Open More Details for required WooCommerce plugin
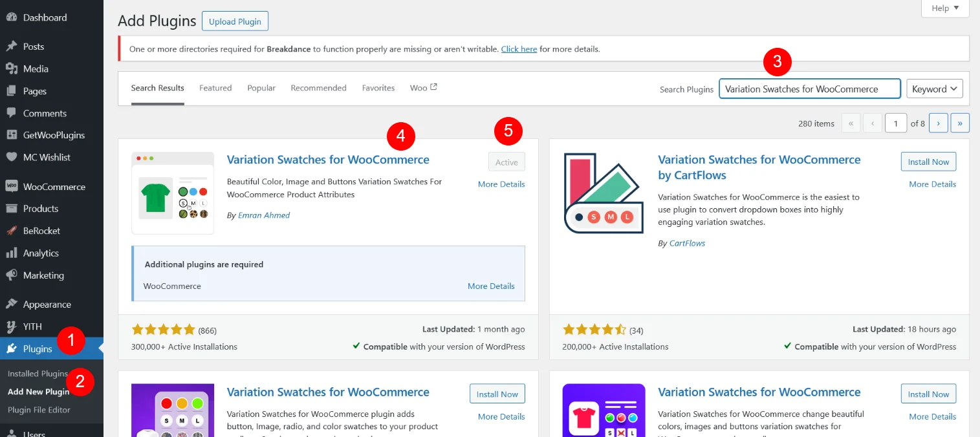Screen dimensions: 980x437 coord(491,286)
